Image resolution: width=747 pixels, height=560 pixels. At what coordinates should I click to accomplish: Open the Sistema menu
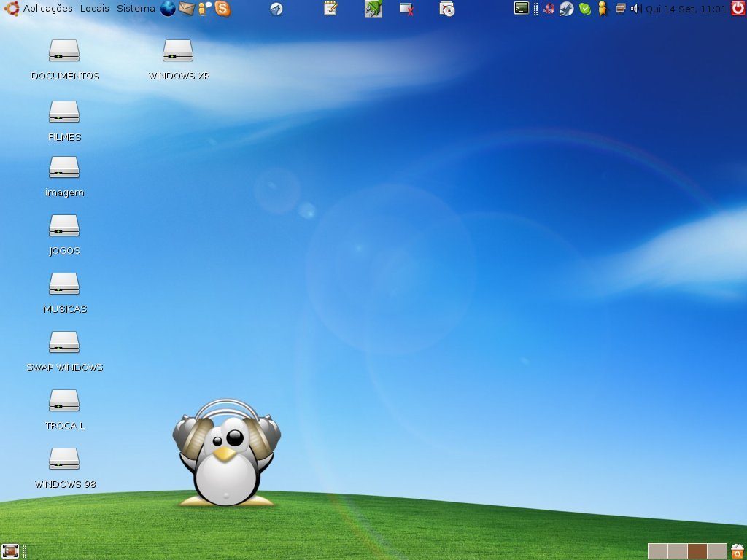(x=136, y=9)
